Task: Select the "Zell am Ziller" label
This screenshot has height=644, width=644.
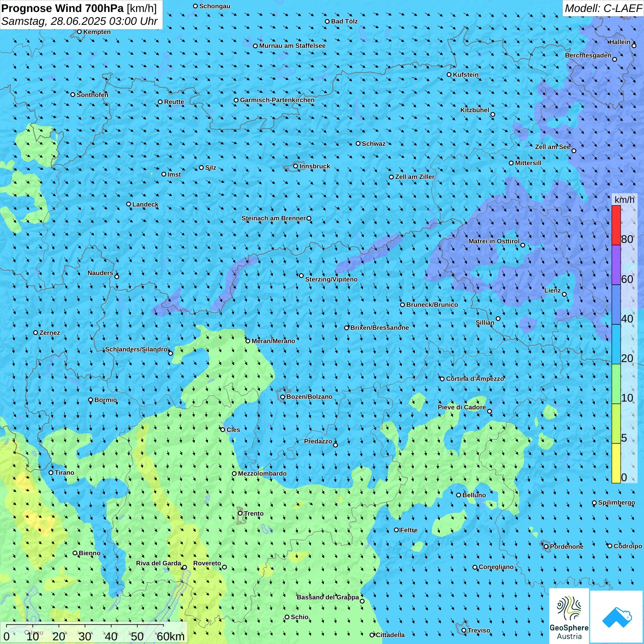Action: [415, 177]
